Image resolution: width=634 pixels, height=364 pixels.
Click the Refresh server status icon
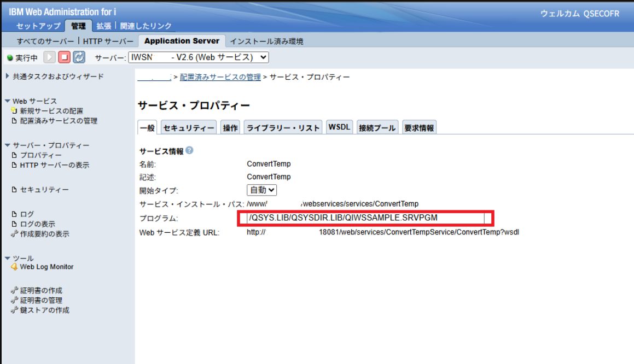coord(79,57)
